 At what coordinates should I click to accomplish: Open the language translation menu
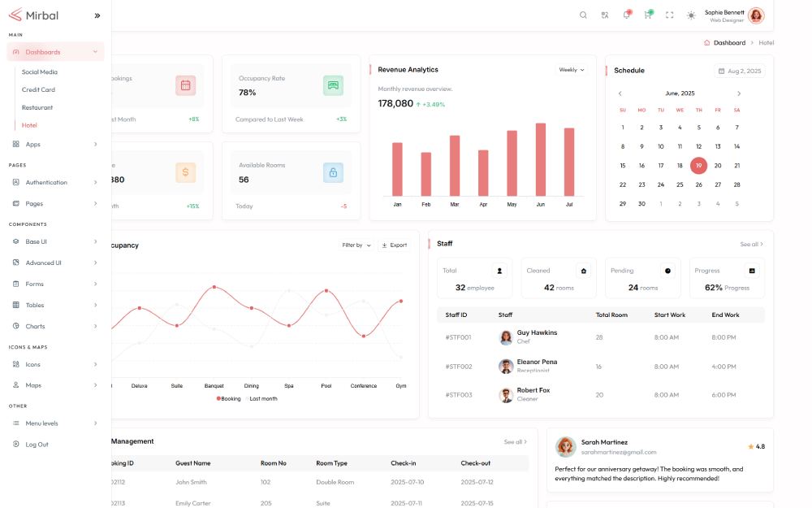tap(605, 15)
